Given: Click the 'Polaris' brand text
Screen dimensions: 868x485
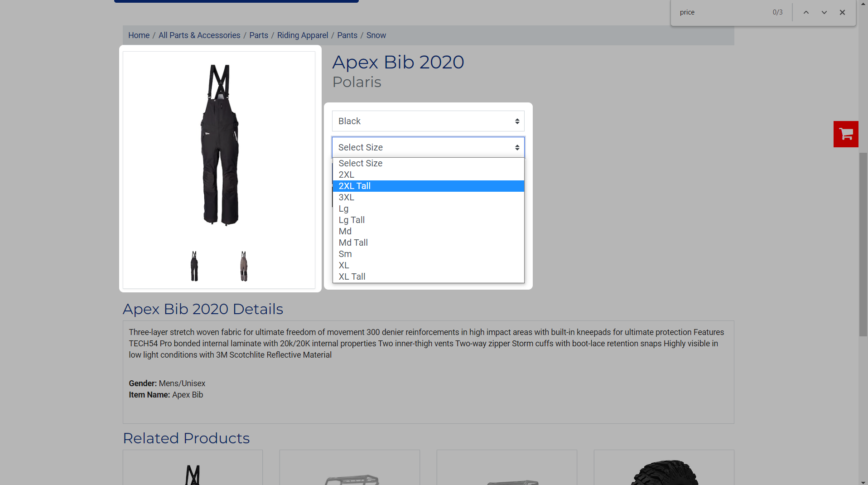Looking at the screenshot, I should tap(357, 82).
